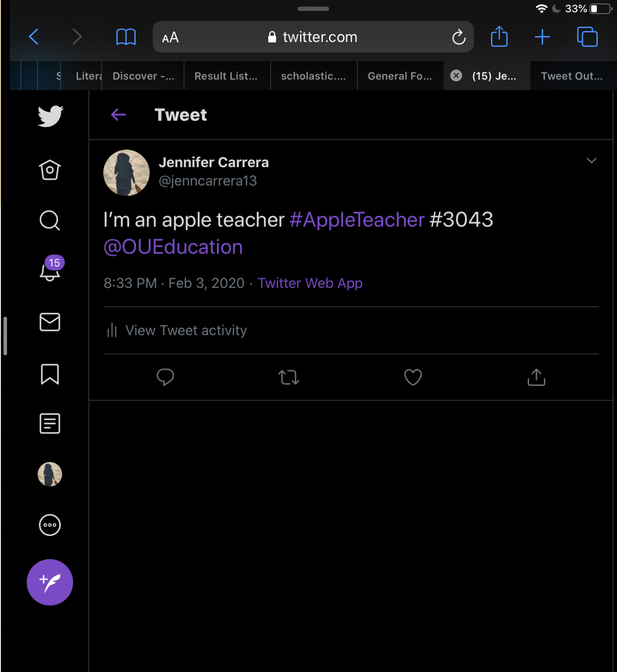Switch to the Tweet Out tab
Viewport: 617px width, 672px height.
click(572, 76)
